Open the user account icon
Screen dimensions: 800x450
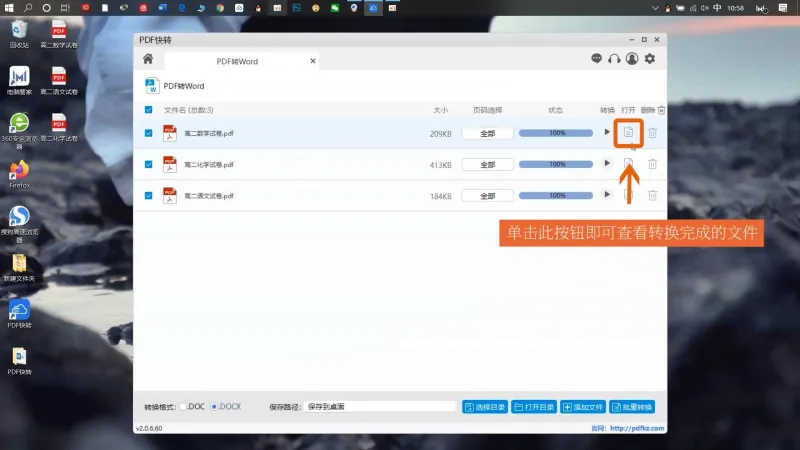point(632,59)
